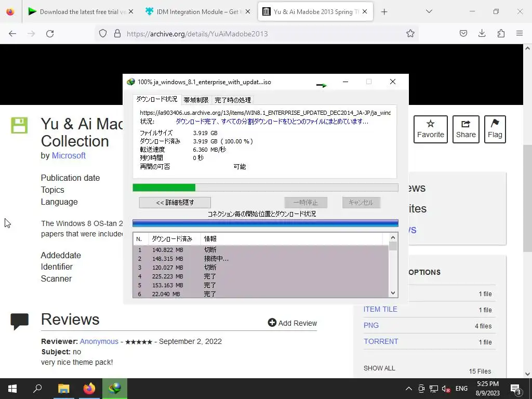Open the TORRENT download option
The image size is (532, 399).
pyautogui.click(x=381, y=341)
